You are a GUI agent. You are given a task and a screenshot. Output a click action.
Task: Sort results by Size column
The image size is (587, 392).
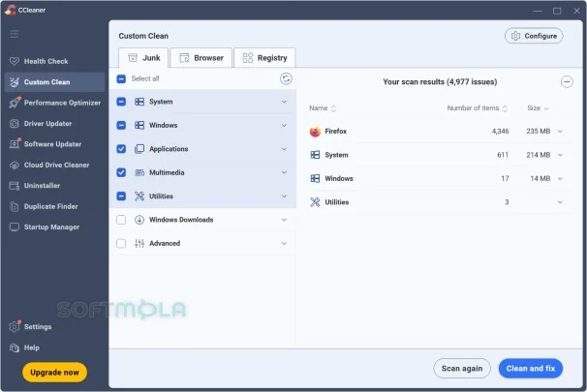click(x=538, y=108)
